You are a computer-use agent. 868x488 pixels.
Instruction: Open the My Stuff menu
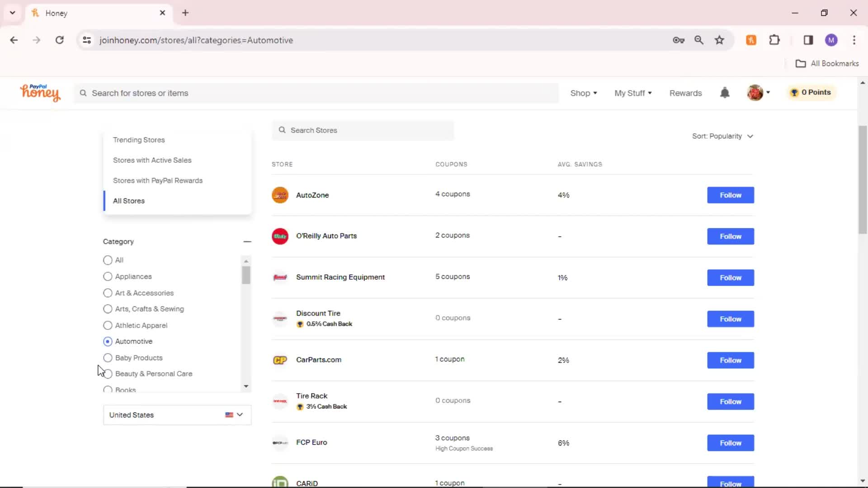(x=633, y=93)
